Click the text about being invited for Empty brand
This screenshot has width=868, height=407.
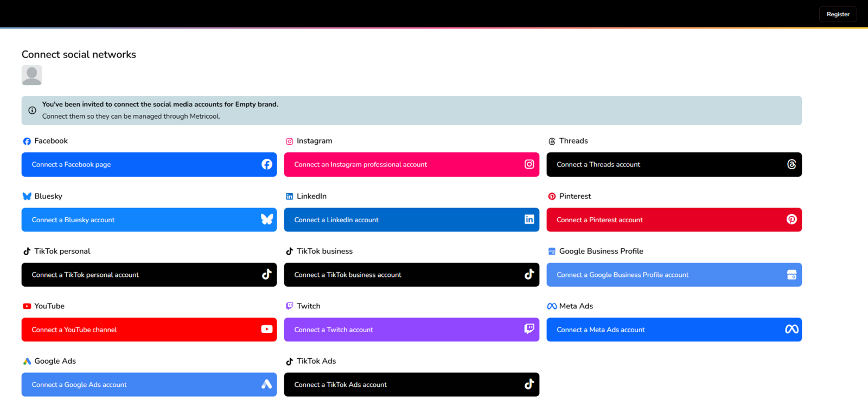pyautogui.click(x=160, y=104)
